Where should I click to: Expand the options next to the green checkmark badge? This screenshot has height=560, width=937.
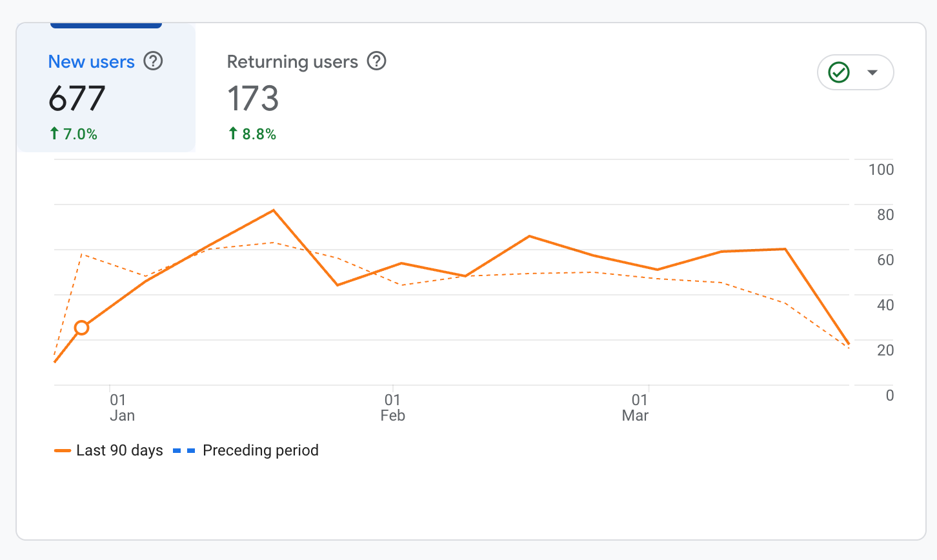872,72
